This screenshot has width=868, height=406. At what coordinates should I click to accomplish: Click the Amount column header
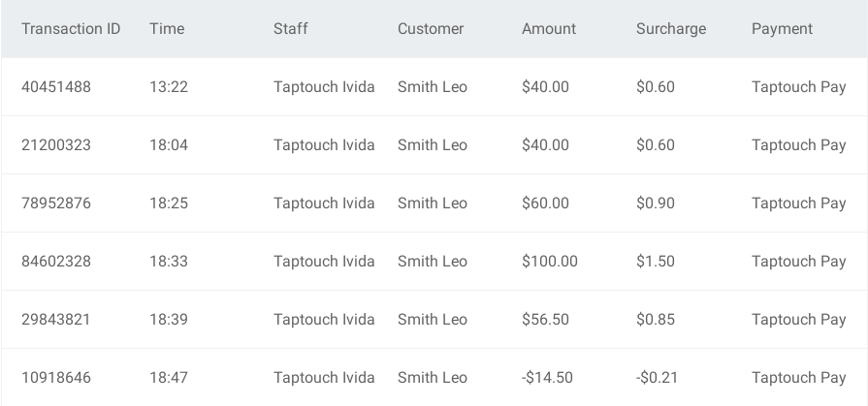(549, 29)
